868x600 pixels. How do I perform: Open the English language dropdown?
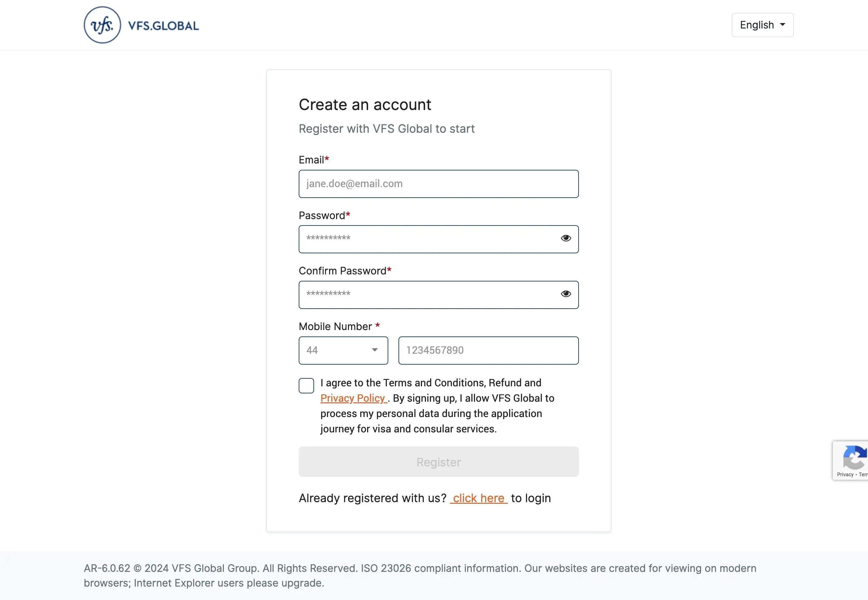tap(762, 24)
